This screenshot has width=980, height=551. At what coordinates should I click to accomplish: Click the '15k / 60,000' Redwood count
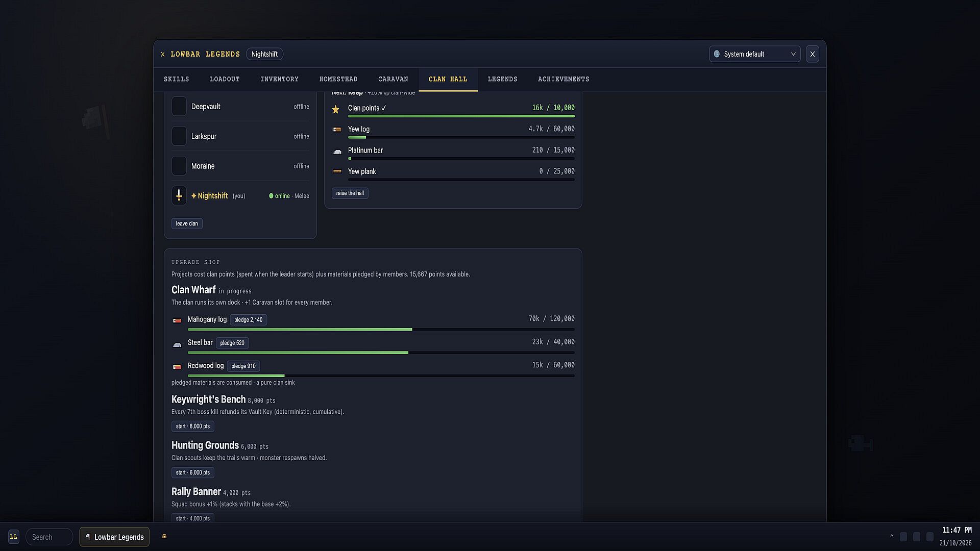[x=553, y=365]
